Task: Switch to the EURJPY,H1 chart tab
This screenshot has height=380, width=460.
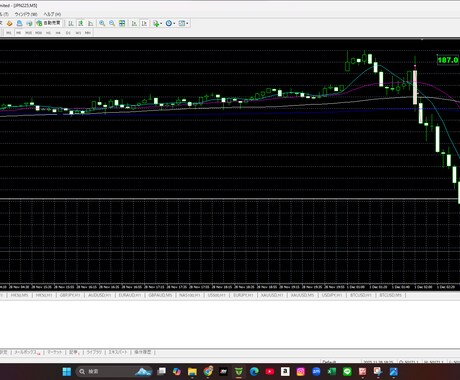Action: 243,295
